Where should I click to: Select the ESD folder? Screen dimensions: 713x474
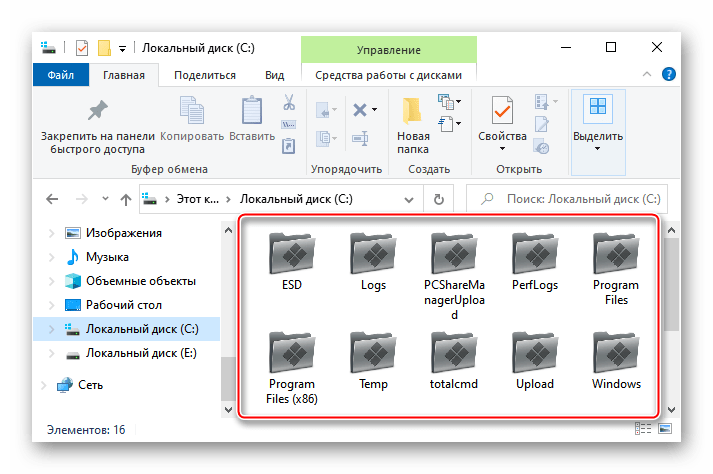coord(292,262)
